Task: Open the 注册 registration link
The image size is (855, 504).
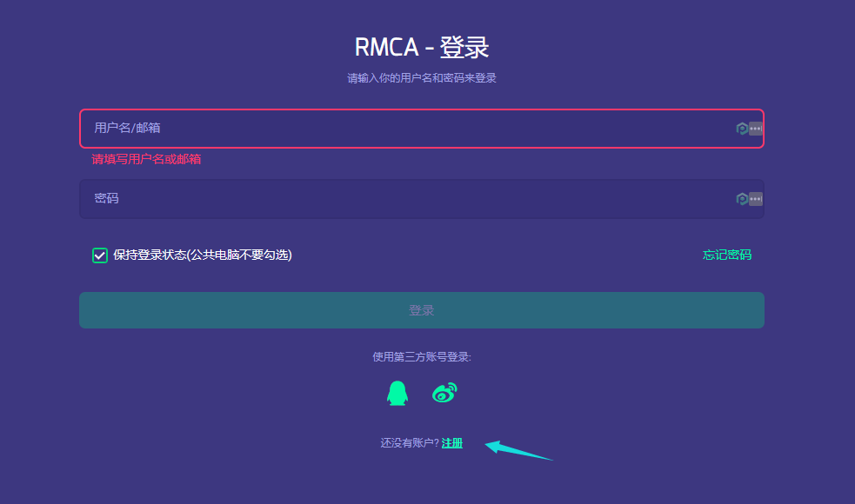Action: tap(453, 442)
